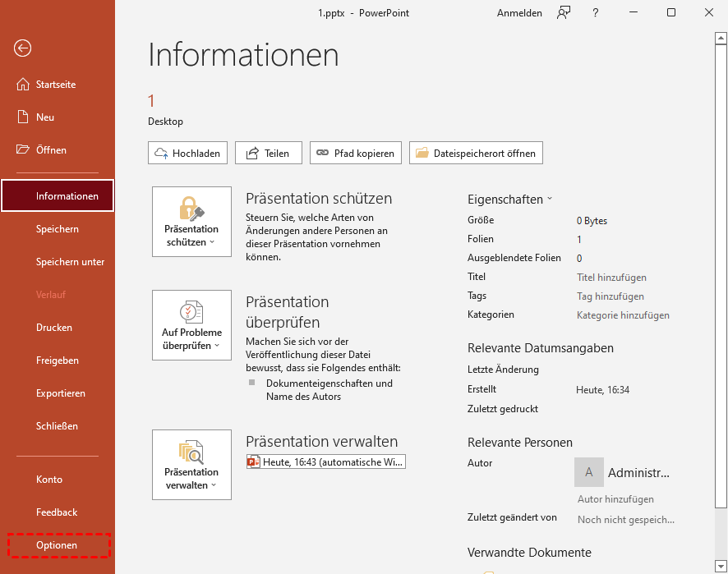The height and width of the screenshot is (574, 728).
Task: Click the author avatar with letter A
Action: 588,472
